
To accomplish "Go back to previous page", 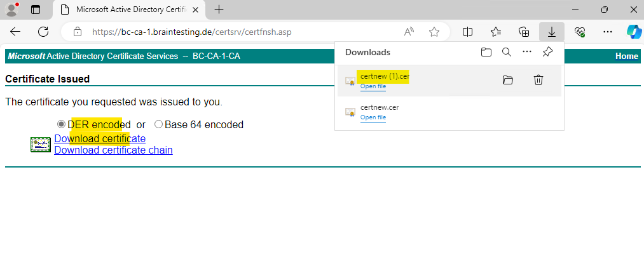I will [x=15, y=32].
